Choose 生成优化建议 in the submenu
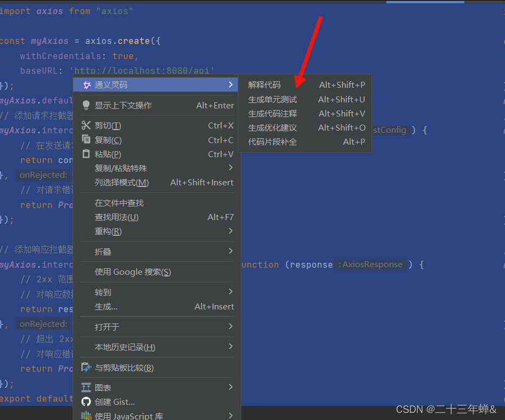 coord(305,128)
